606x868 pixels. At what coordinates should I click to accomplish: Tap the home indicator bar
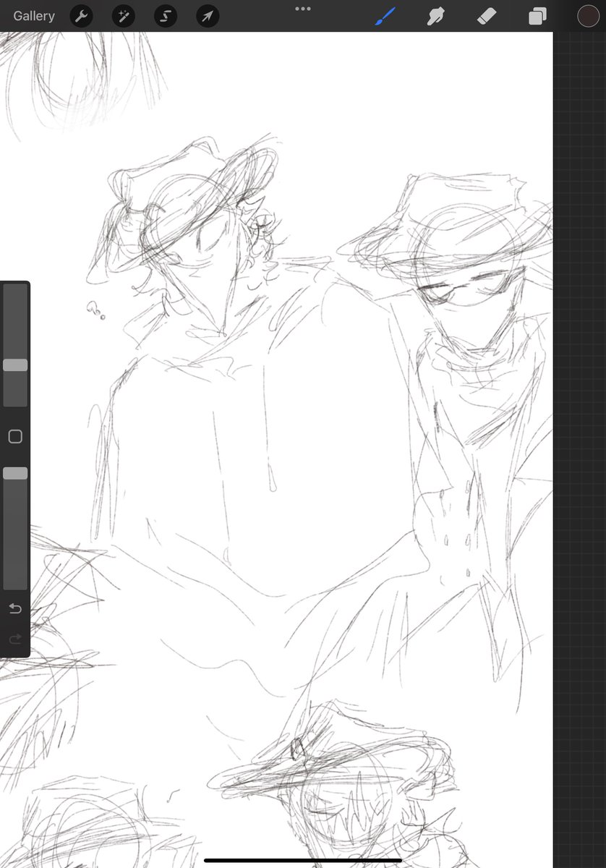point(303,860)
